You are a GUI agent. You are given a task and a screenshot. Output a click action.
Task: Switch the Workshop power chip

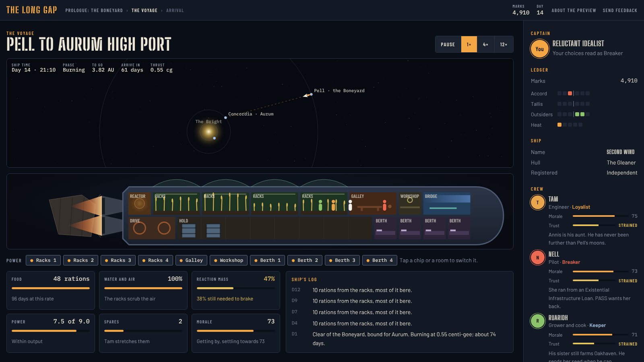tap(229, 260)
